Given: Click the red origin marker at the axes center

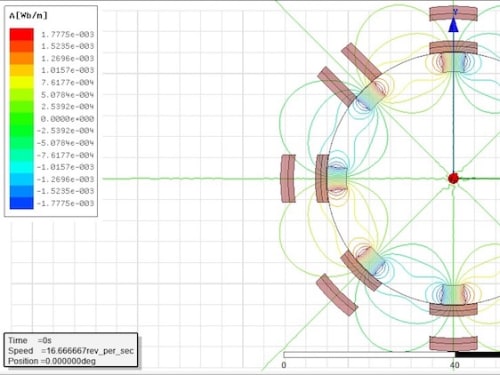Looking at the screenshot, I should coord(453,178).
